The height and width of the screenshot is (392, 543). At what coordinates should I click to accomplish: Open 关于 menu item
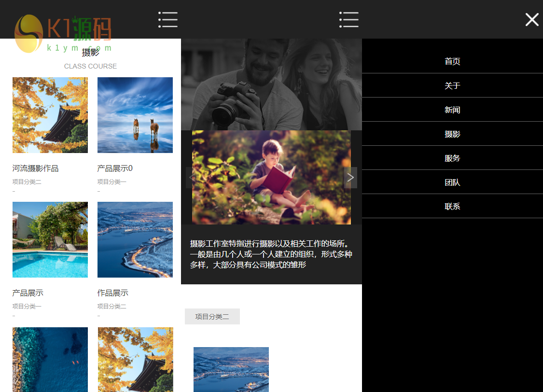click(x=452, y=85)
